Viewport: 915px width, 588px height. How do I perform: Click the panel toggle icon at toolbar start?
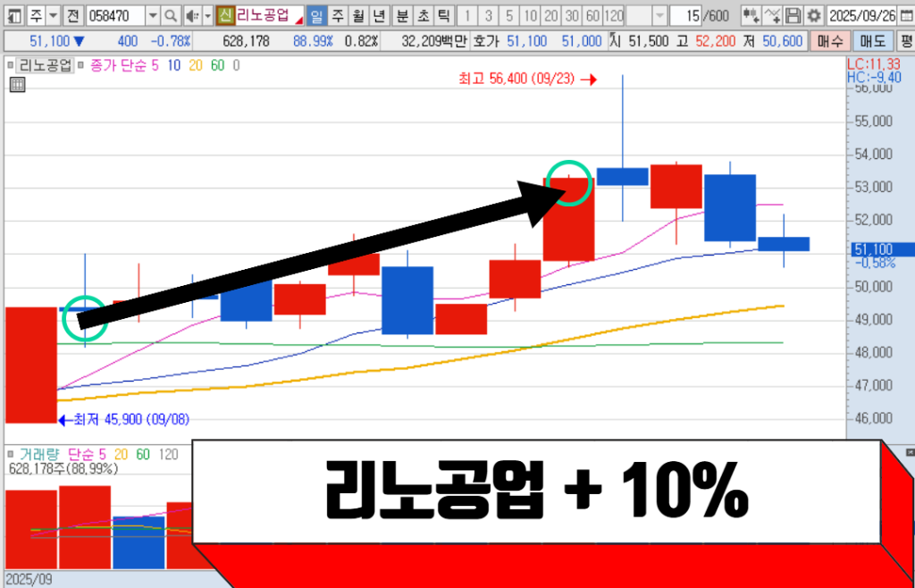(13, 16)
